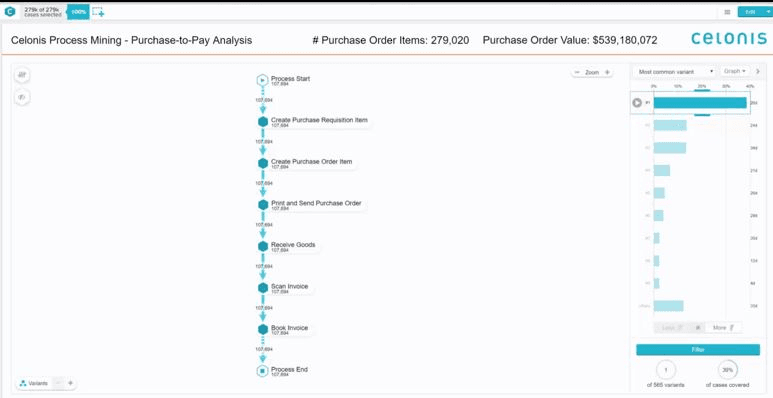This screenshot has height=398, width=773.
Task: Collapse the variant panel with the chevron
Action: (x=758, y=72)
